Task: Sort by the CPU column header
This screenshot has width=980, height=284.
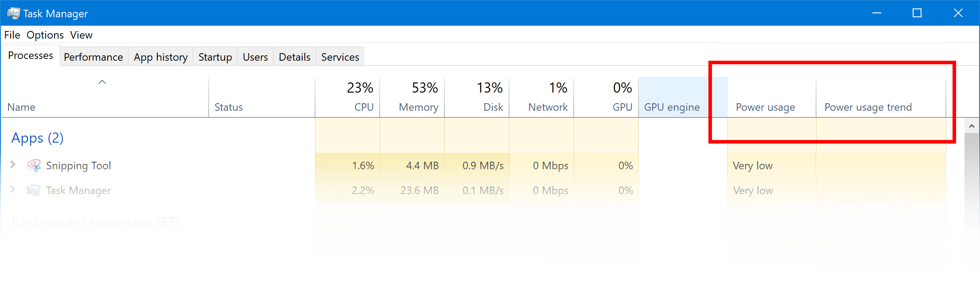Action: pos(348,97)
